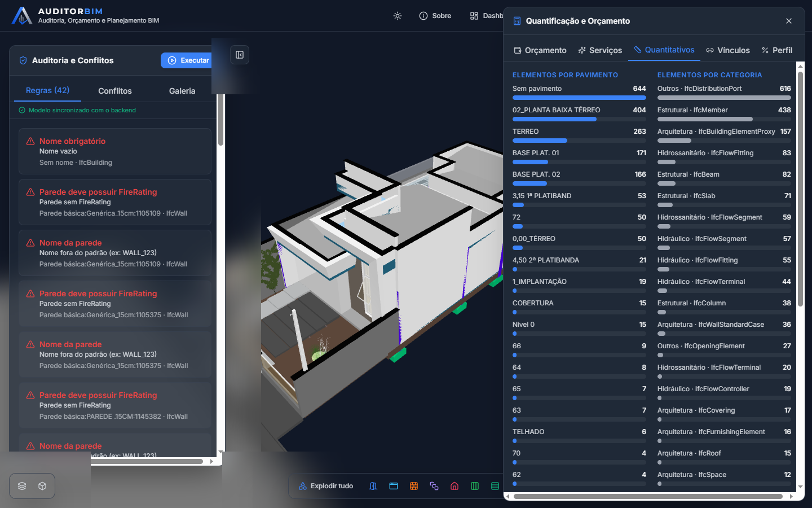Open the Orçamento tab

(540, 50)
